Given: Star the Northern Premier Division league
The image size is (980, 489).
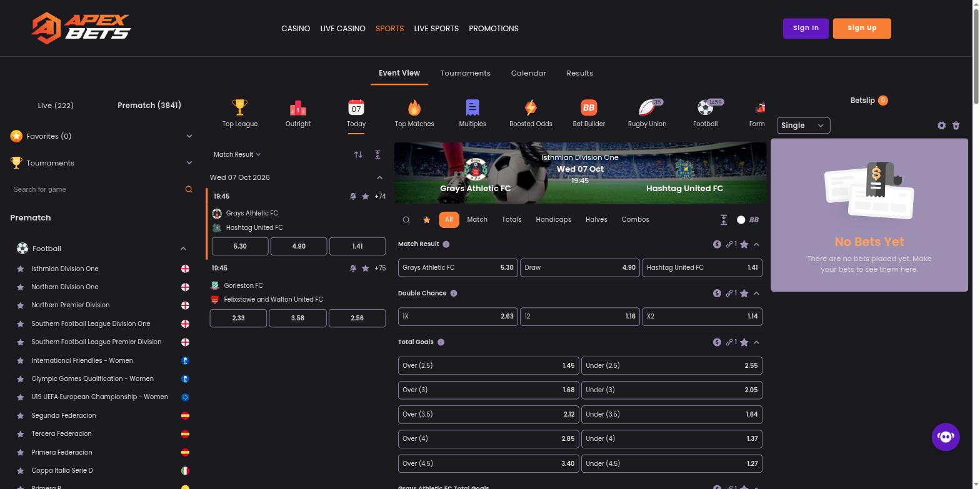Looking at the screenshot, I should (20, 305).
